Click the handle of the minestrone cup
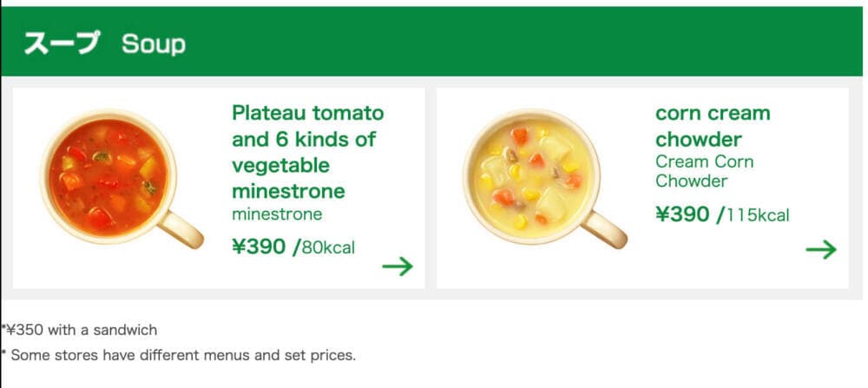 coord(182,229)
